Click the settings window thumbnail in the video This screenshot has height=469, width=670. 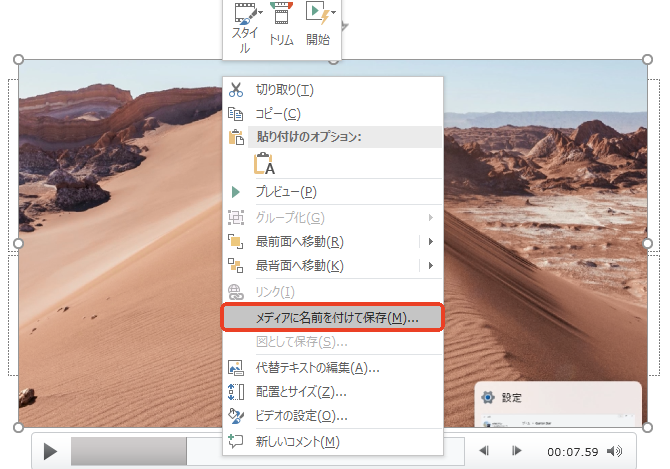[558, 422]
